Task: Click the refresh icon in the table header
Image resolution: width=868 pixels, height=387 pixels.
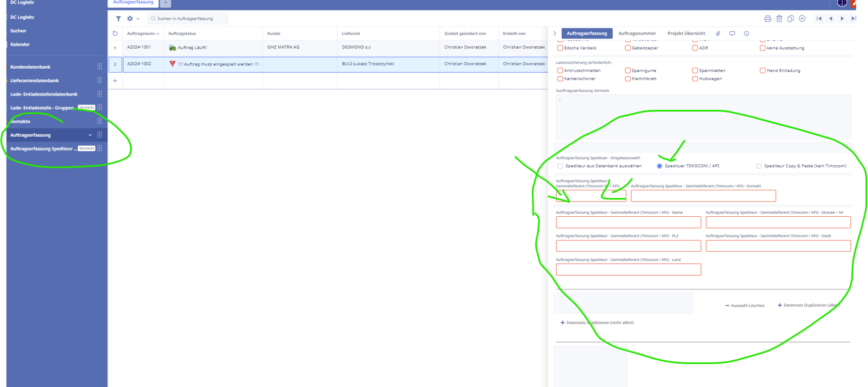Action: (115, 33)
